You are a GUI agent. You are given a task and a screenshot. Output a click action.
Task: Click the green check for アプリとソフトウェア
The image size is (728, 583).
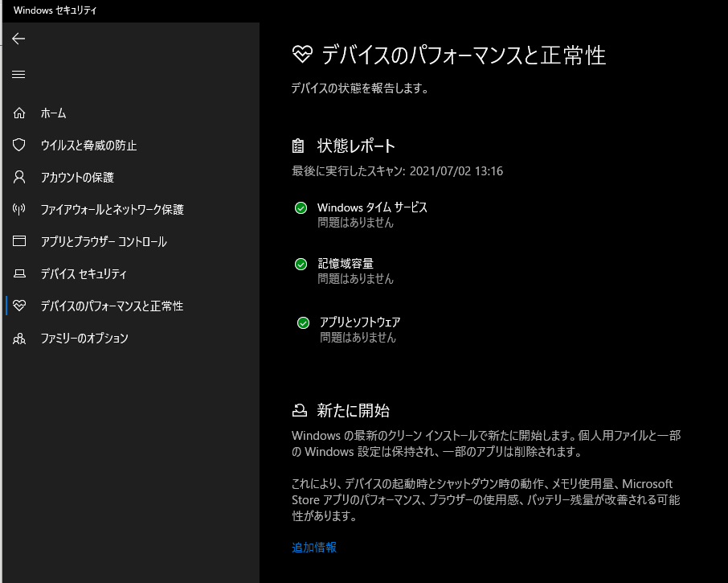[x=303, y=322]
